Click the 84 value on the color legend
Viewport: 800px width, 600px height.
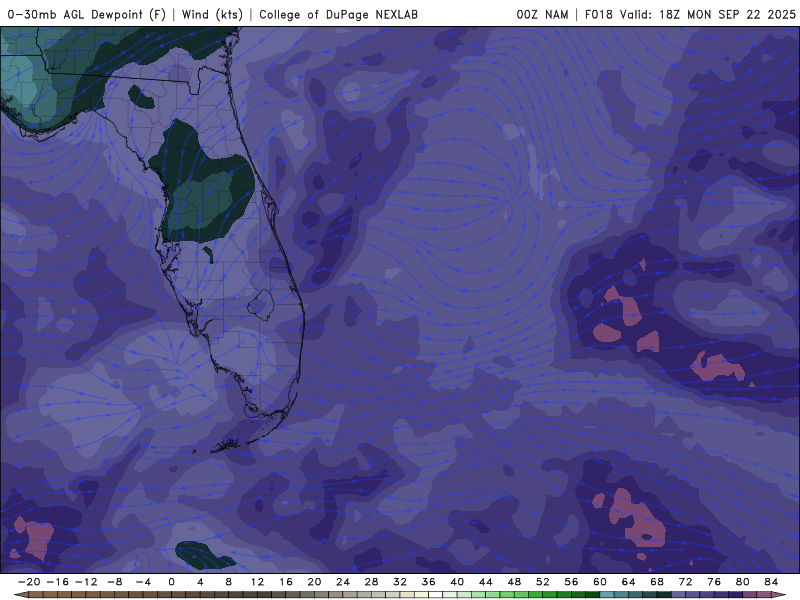pyautogui.click(x=771, y=582)
